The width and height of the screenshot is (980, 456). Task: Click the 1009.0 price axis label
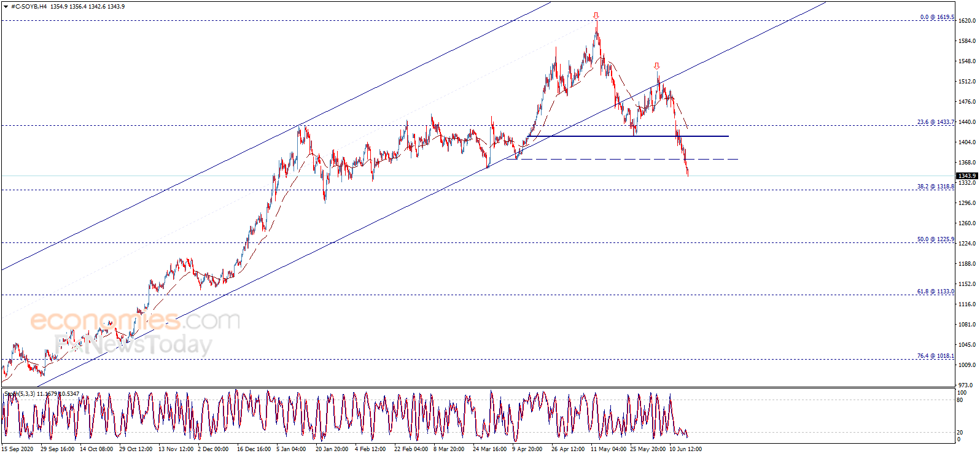click(x=967, y=365)
